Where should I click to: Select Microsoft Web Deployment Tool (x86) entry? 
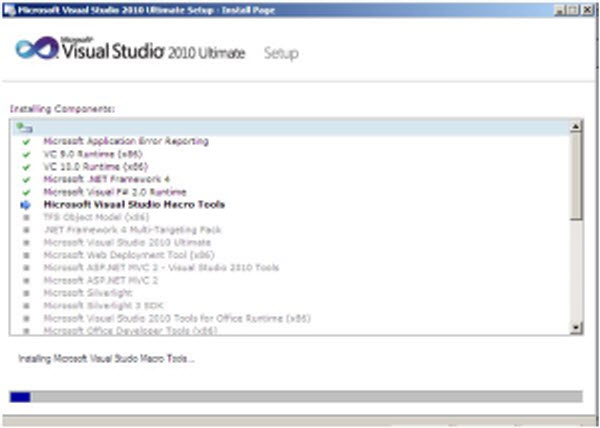(x=129, y=255)
